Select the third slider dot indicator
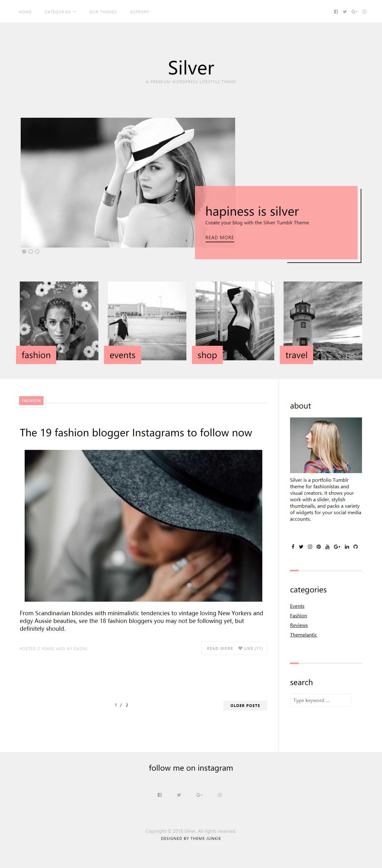The width and height of the screenshot is (382, 868). click(x=37, y=251)
